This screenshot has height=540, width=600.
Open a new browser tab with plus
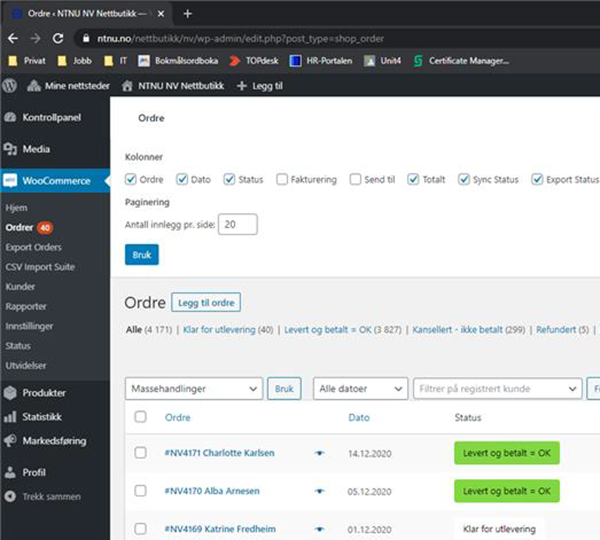188,14
